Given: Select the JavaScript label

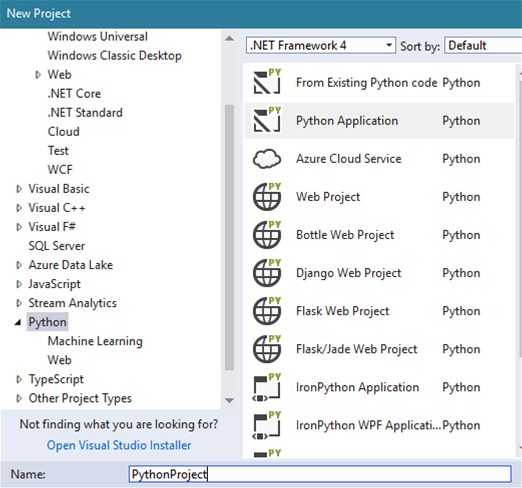Looking at the screenshot, I should 55,284.
